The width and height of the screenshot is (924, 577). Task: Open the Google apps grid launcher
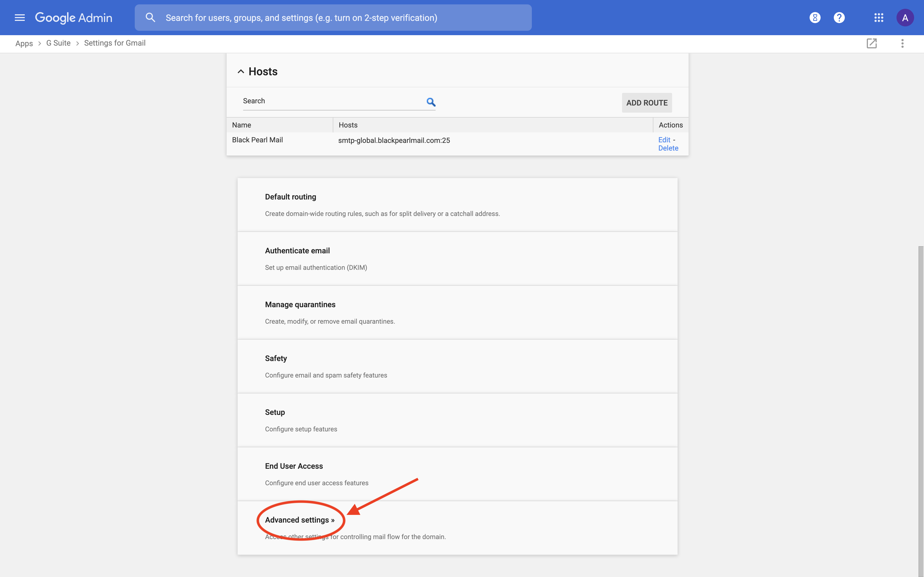(879, 18)
